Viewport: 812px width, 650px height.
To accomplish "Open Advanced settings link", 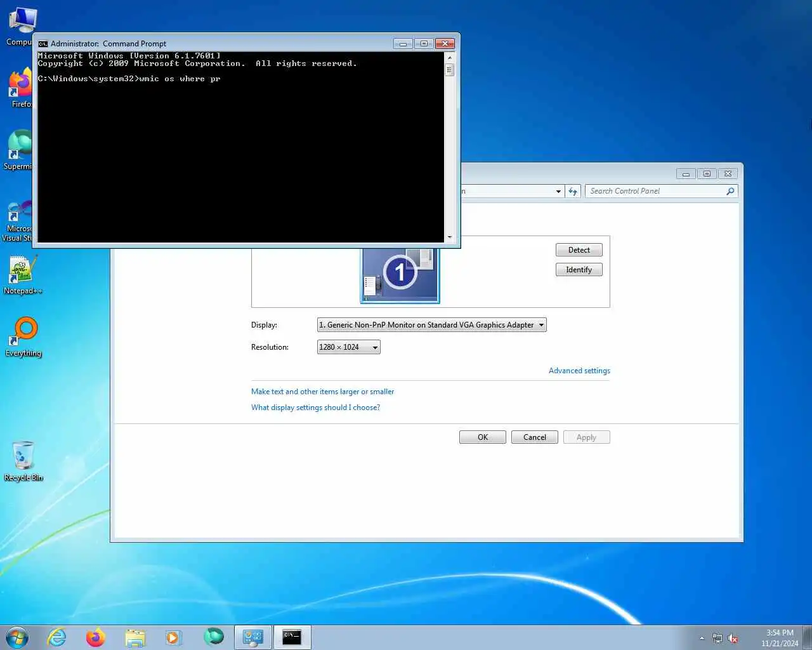I will [x=579, y=371].
